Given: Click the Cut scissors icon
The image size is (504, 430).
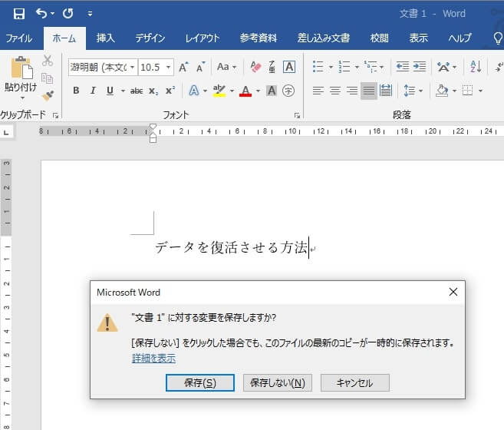Looking at the screenshot, I should pyautogui.click(x=48, y=61).
